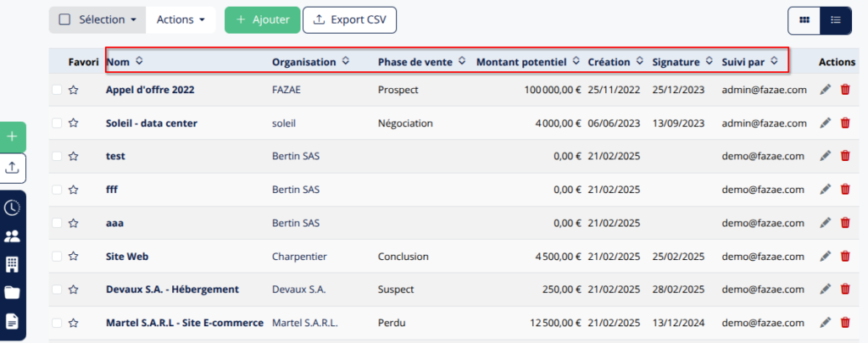Image resolution: width=868 pixels, height=343 pixels.
Task: Tick the checkbox for Martel S.A.R.L - Site E-commerce
Action: click(x=57, y=323)
